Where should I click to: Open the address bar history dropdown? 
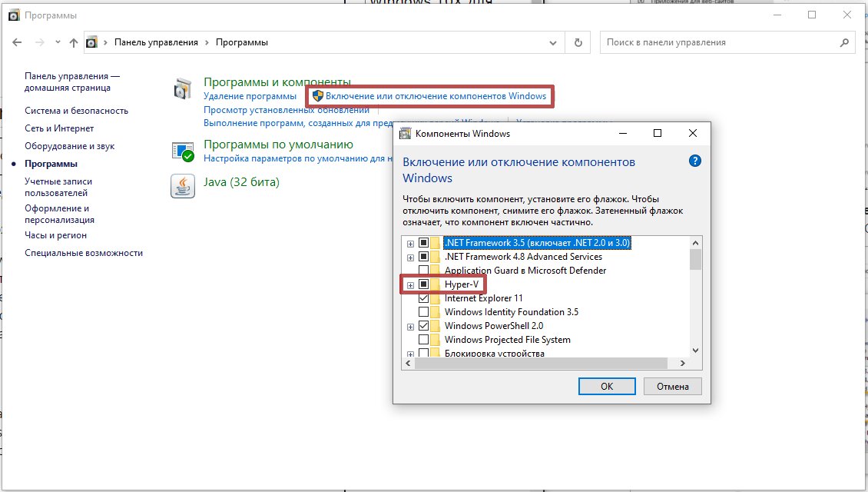pos(552,42)
